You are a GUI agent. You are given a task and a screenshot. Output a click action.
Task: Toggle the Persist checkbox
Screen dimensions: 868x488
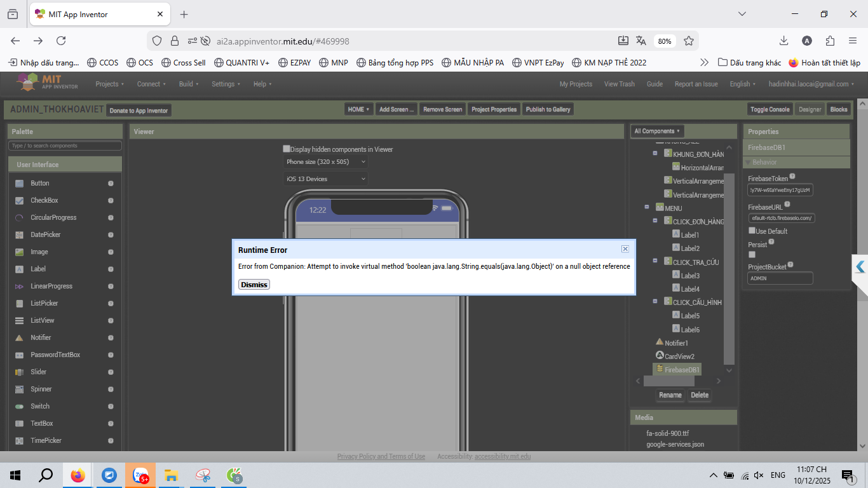(752, 254)
